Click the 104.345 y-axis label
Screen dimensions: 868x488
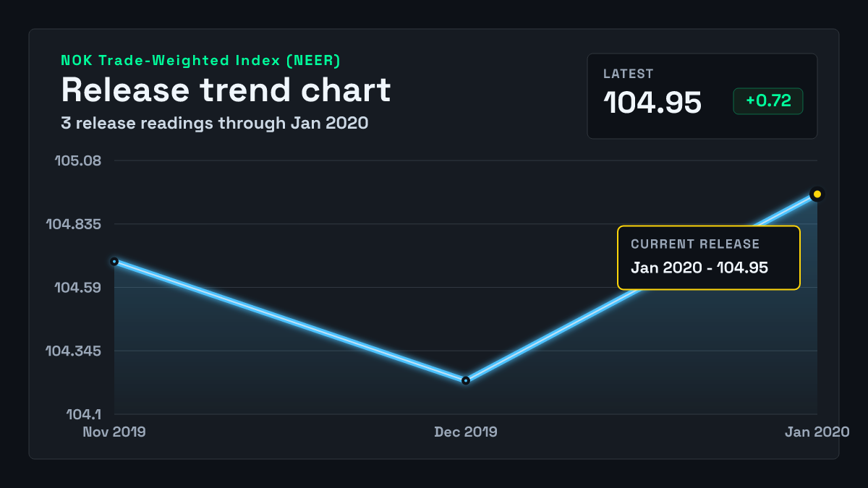point(74,351)
